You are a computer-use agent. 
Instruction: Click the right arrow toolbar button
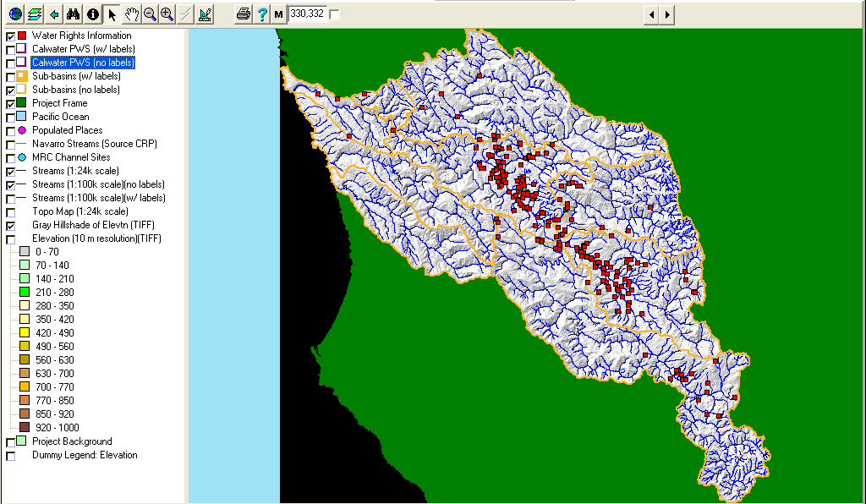[x=667, y=14]
